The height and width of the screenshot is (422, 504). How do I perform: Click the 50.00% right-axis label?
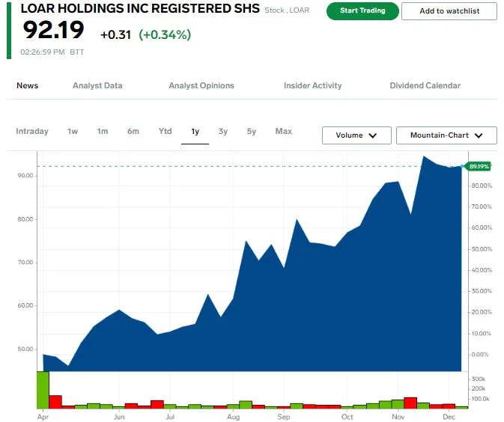point(482,249)
